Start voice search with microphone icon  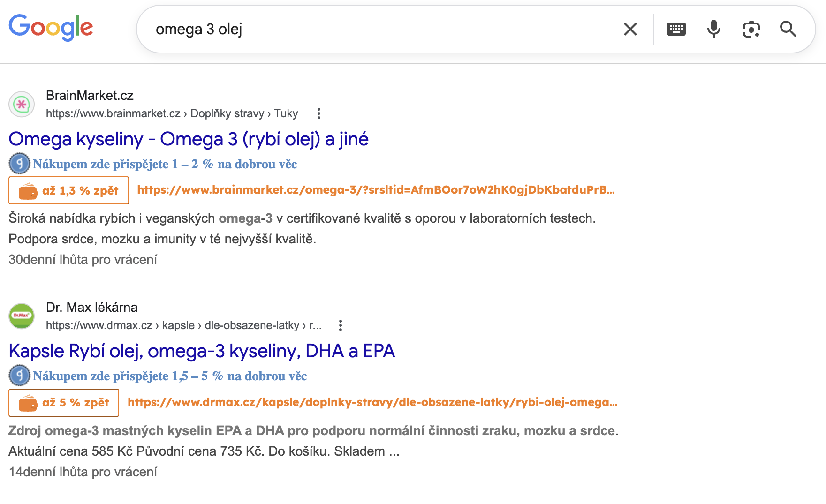[713, 29]
